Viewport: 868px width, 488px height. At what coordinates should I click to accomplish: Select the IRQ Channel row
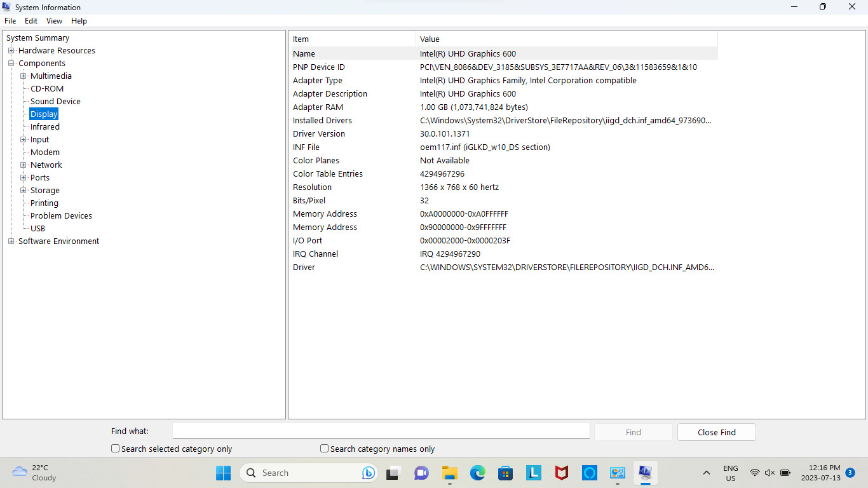504,254
